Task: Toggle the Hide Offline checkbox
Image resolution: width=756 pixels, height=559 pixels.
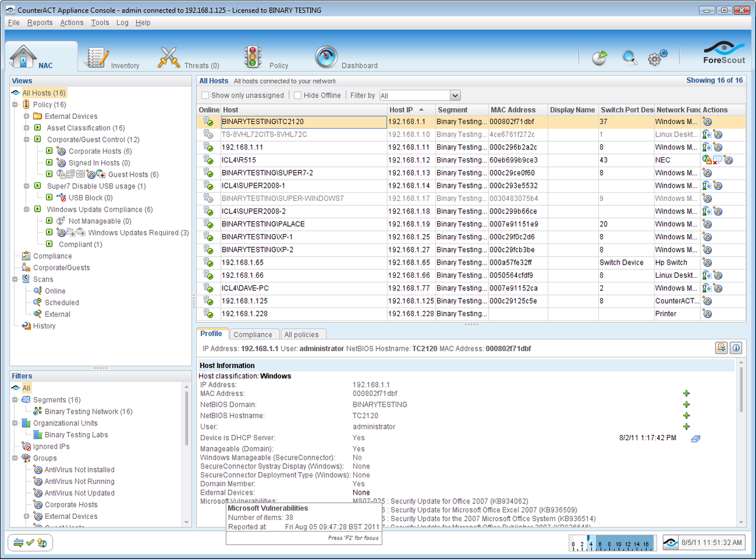Action: 298,95
